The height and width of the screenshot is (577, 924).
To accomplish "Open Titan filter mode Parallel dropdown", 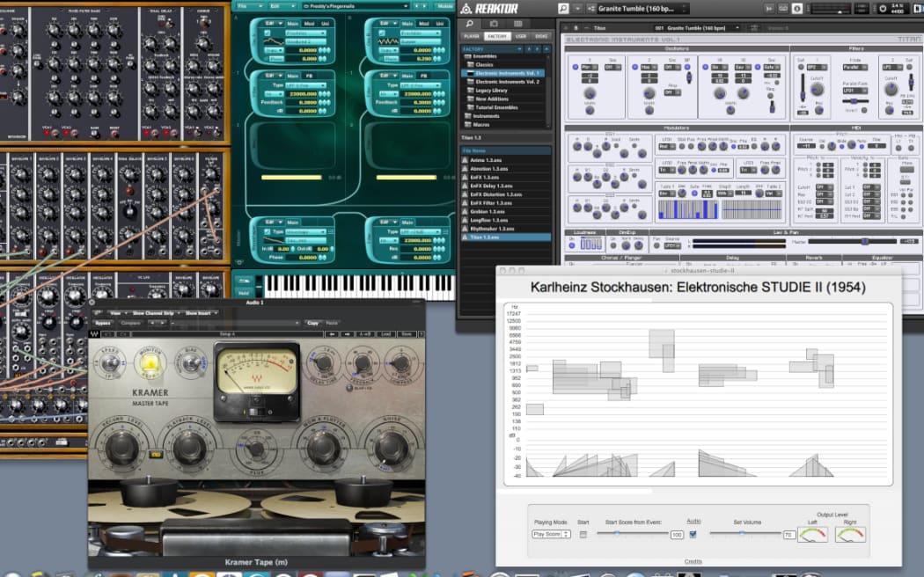I will 854,67.
